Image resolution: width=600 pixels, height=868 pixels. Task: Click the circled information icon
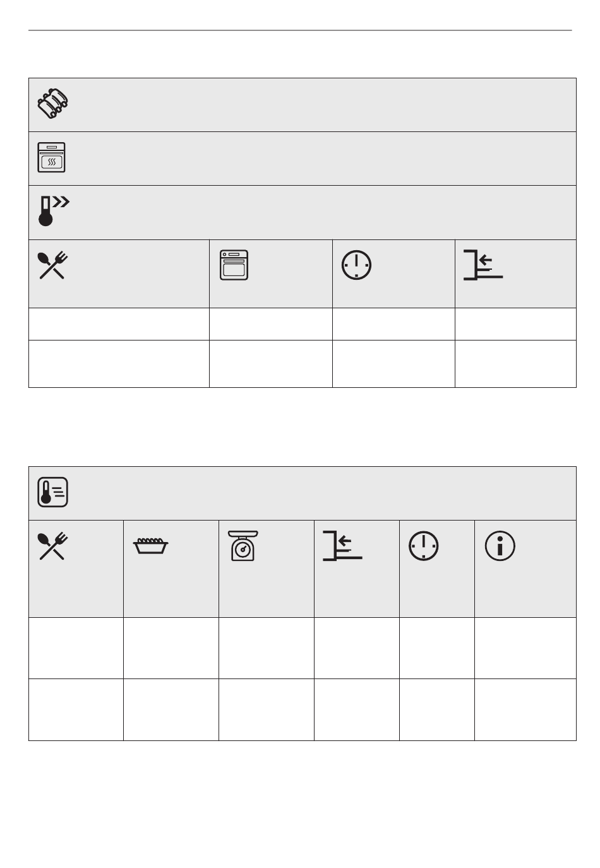tap(500, 546)
